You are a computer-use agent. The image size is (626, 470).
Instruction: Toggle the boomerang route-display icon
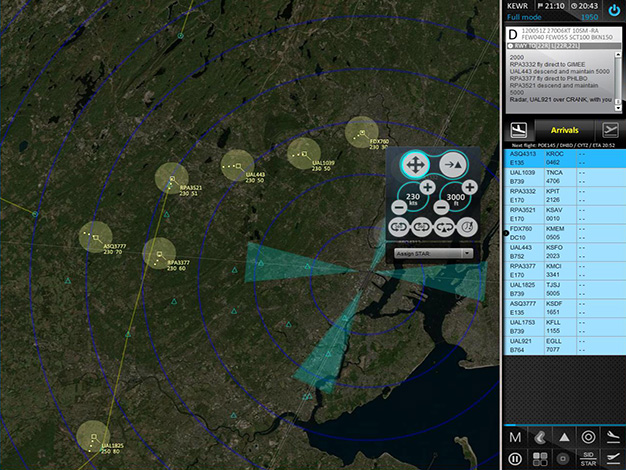[540, 437]
